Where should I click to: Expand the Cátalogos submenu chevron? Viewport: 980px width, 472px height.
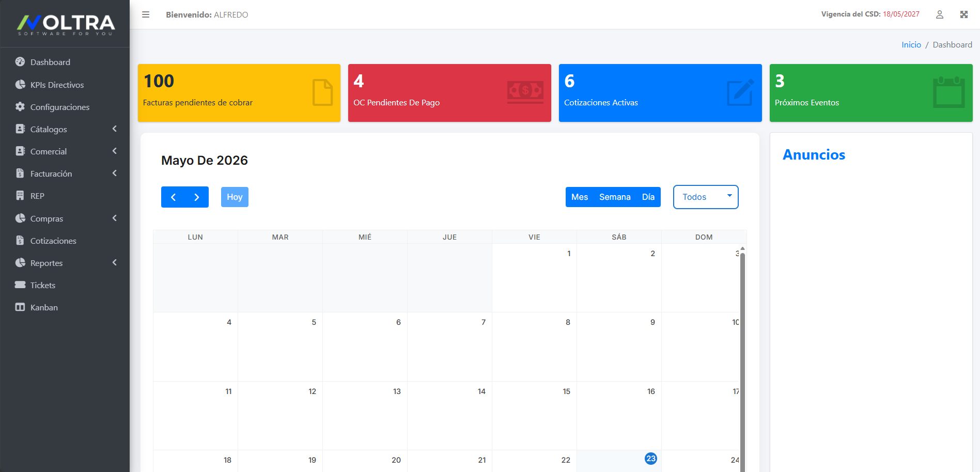115,129
